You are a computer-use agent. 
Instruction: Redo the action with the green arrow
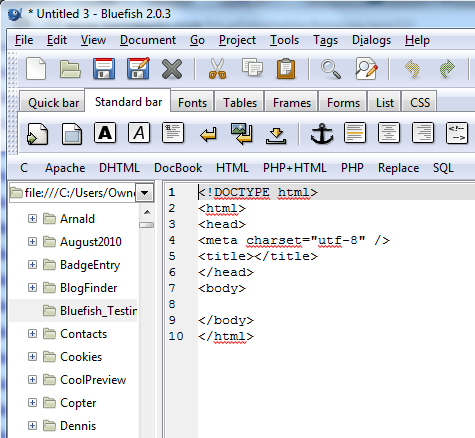[x=447, y=69]
